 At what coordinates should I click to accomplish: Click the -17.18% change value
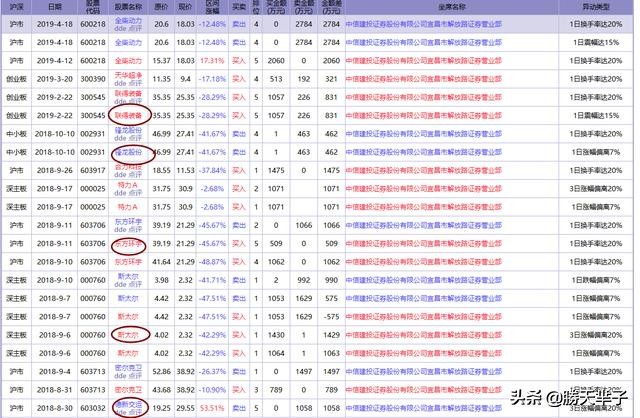(x=212, y=79)
